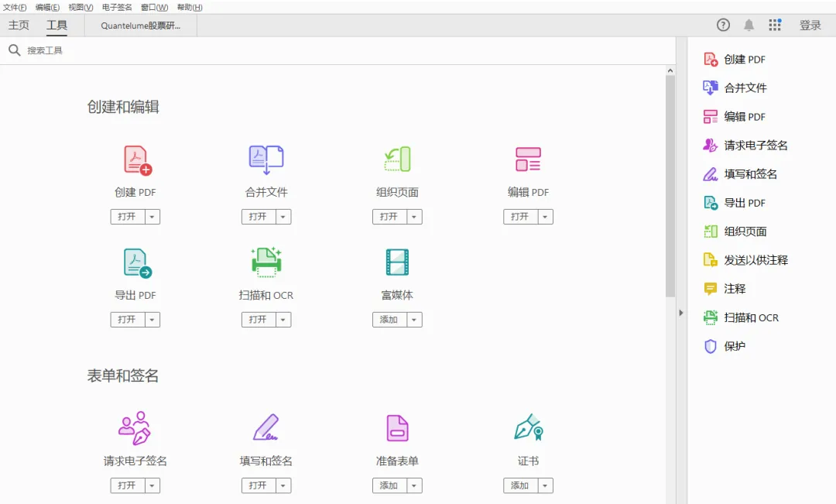Image resolution: width=836 pixels, height=504 pixels.
Task: Switch to the Quantelume document tab
Action: coord(141,26)
